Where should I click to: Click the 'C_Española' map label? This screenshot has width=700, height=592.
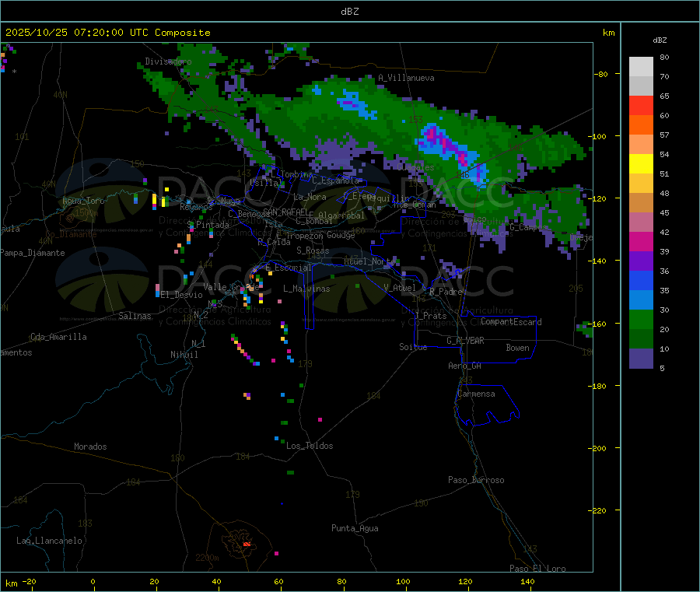point(335,180)
